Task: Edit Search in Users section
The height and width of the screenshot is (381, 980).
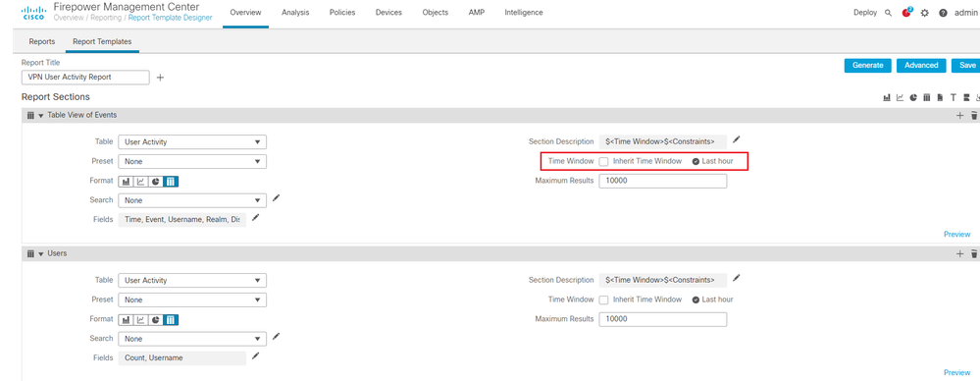Action: (x=277, y=337)
